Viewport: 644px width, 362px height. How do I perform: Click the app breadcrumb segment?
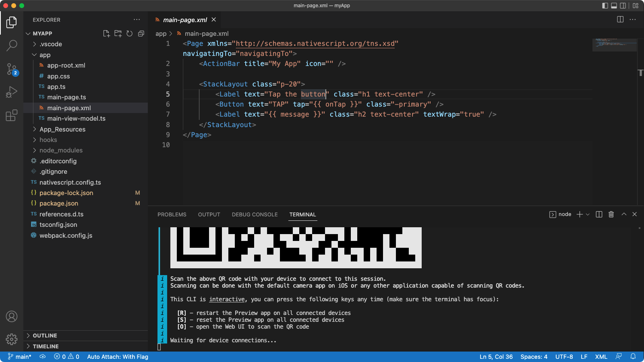coord(161,34)
